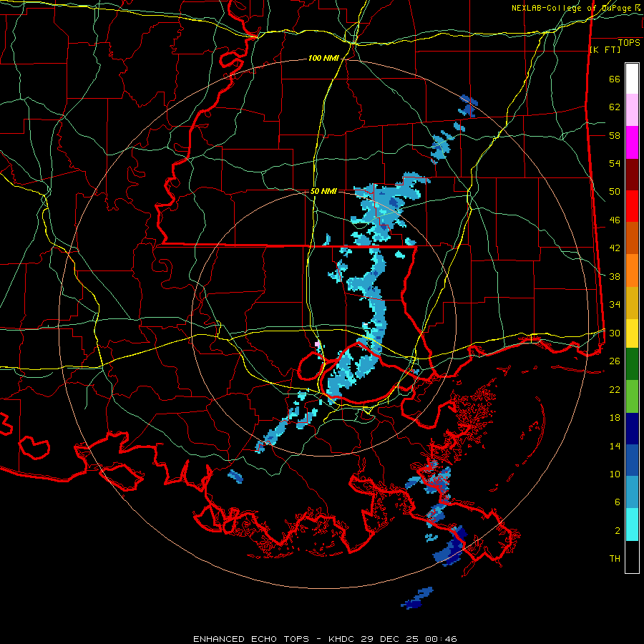Click the "00:46" time in caption
The width and height of the screenshot is (644, 644).
point(441,639)
